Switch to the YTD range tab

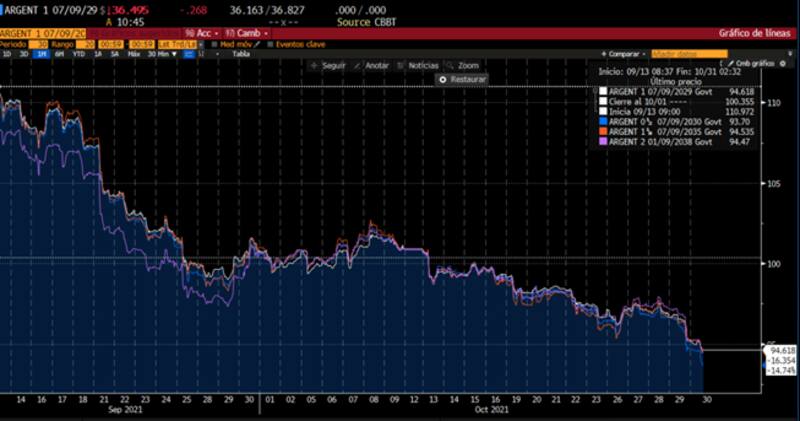pyautogui.click(x=78, y=54)
